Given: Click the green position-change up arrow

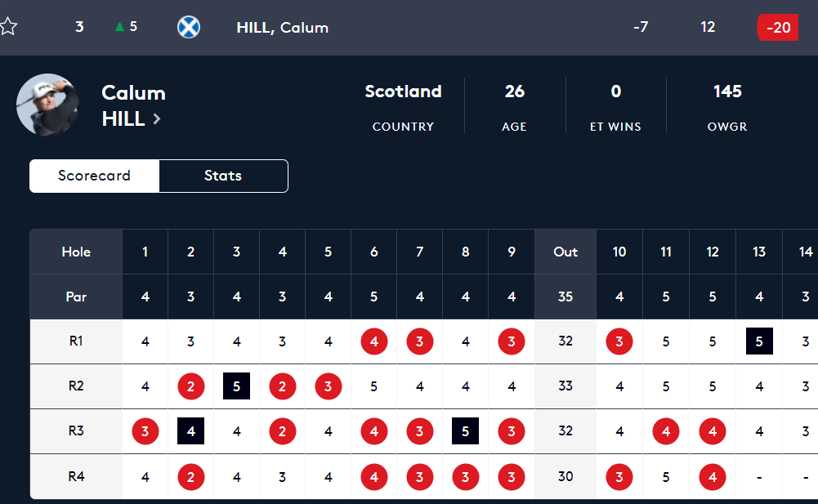Looking at the screenshot, I should coord(120,27).
